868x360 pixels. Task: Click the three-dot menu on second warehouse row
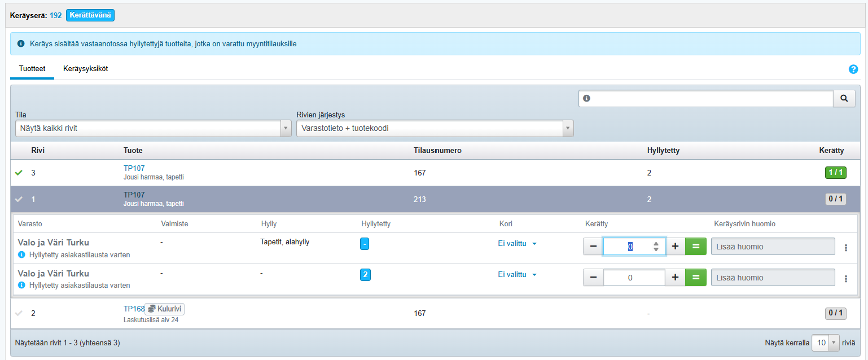coord(845,278)
